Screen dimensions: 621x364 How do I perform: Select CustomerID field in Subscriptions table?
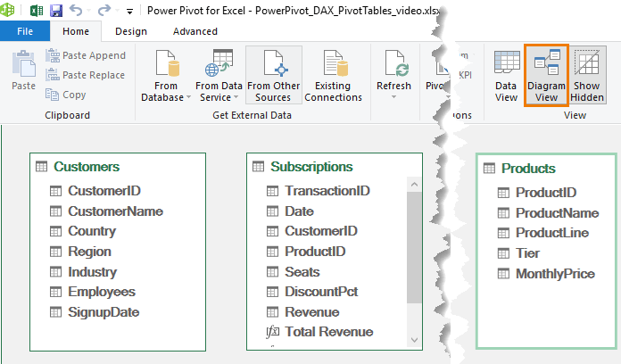[x=321, y=231]
